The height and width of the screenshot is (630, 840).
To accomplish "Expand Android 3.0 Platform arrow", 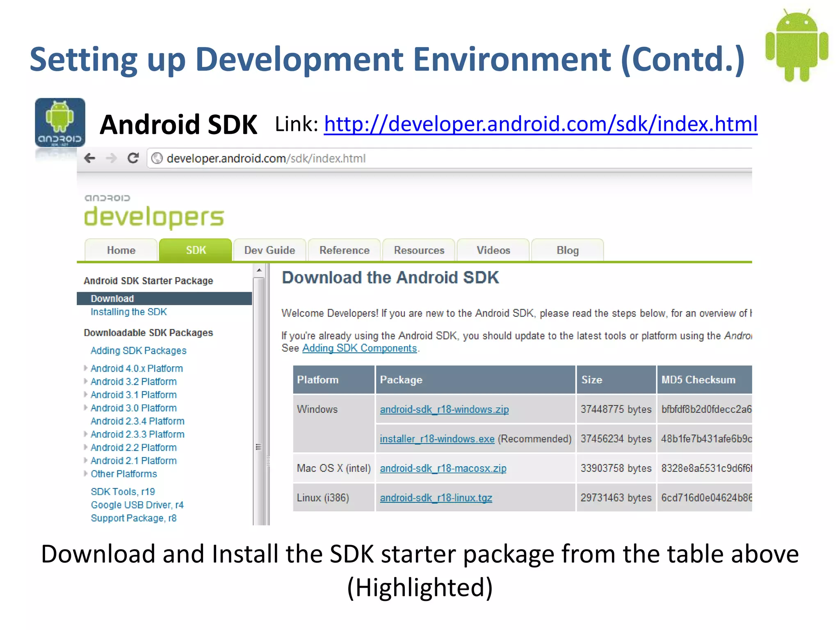I will click(x=85, y=407).
